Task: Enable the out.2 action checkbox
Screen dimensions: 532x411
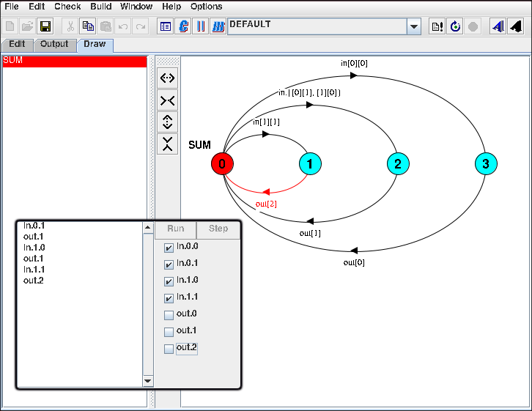Action: (x=169, y=349)
